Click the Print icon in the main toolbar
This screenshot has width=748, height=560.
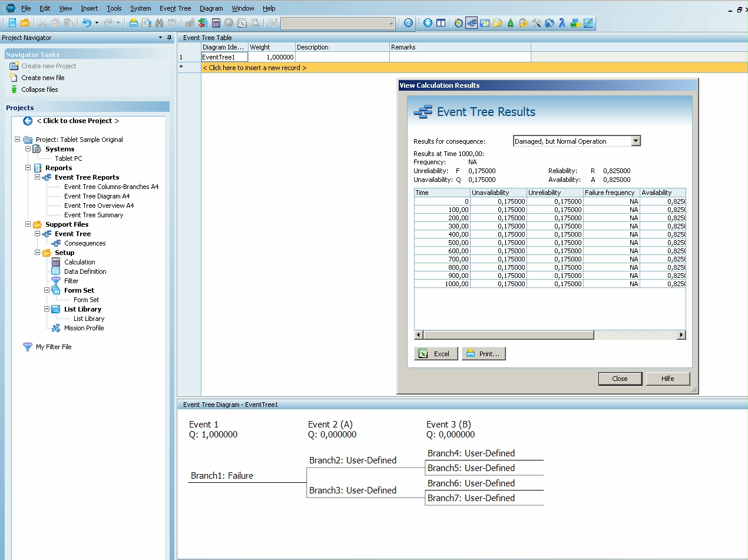pyautogui.click(x=134, y=23)
